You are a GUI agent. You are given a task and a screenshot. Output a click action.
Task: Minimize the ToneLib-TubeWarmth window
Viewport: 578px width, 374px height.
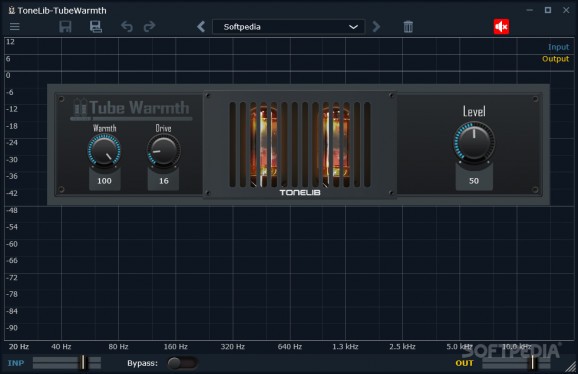(x=530, y=10)
